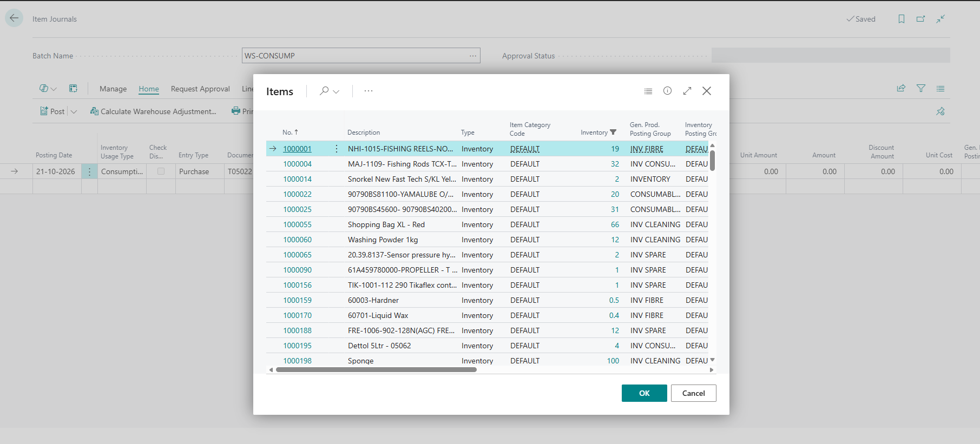
Task: Open Item Journals in a new window
Action: click(x=920, y=19)
